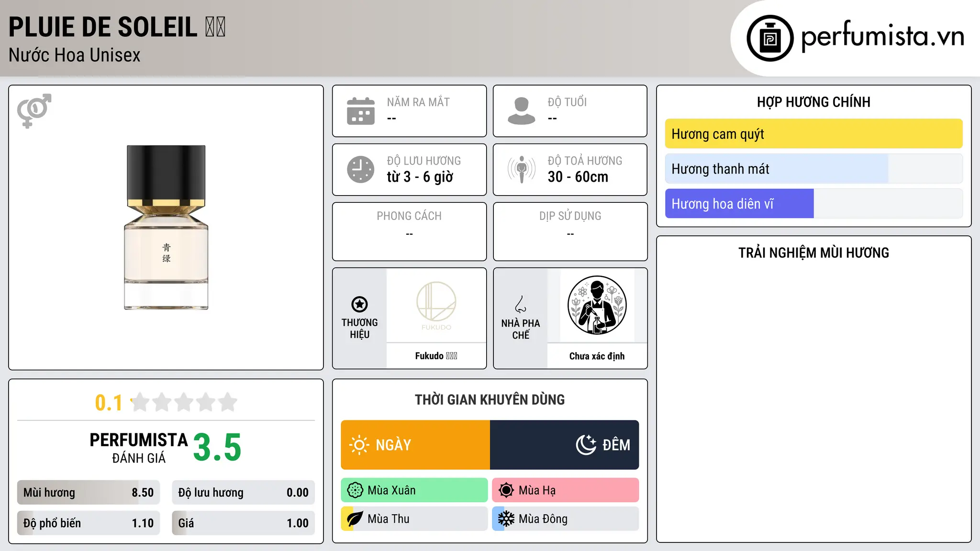Click the perfume bottle product image
980x551 pixels.
tap(166, 228)
